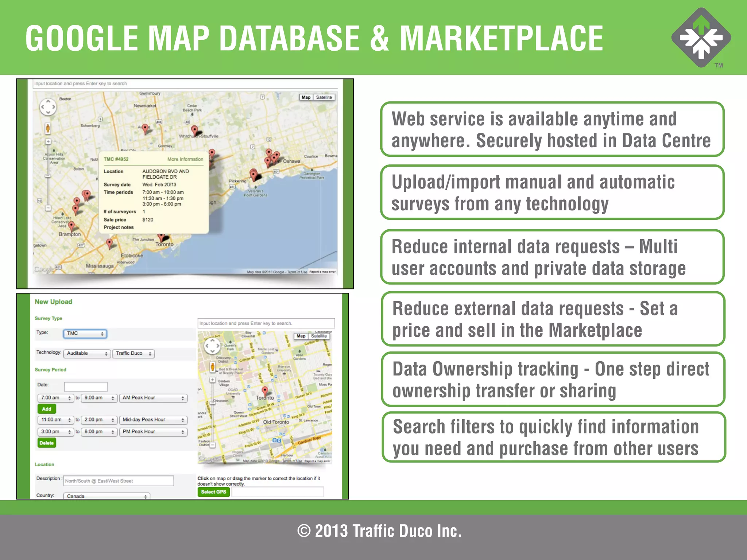
Task: Switch the upper map to Satellite view
Action: tap(324, 97)
